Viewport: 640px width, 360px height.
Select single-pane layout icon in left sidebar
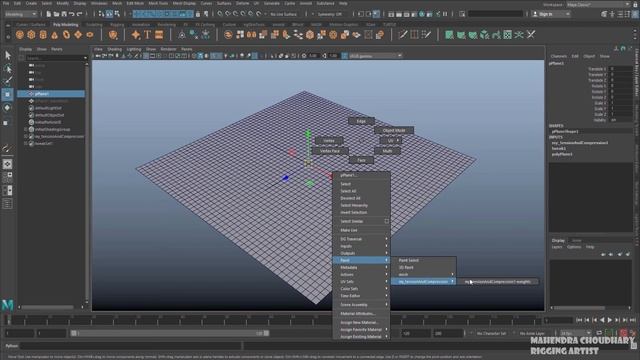click(x=7, y=164)
